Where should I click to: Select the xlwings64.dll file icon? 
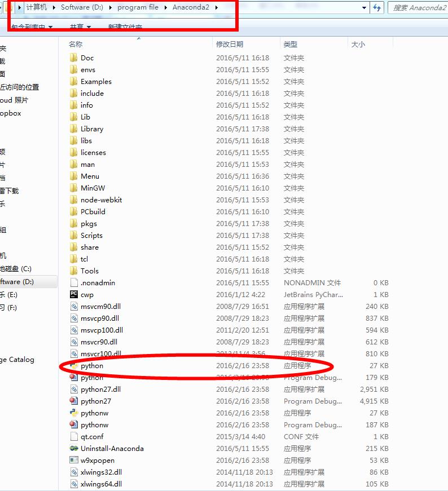click(x=74, y=484)
